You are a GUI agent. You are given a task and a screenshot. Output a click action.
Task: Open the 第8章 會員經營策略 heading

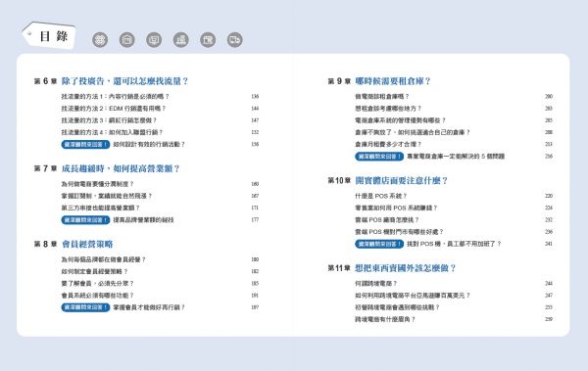73,245
